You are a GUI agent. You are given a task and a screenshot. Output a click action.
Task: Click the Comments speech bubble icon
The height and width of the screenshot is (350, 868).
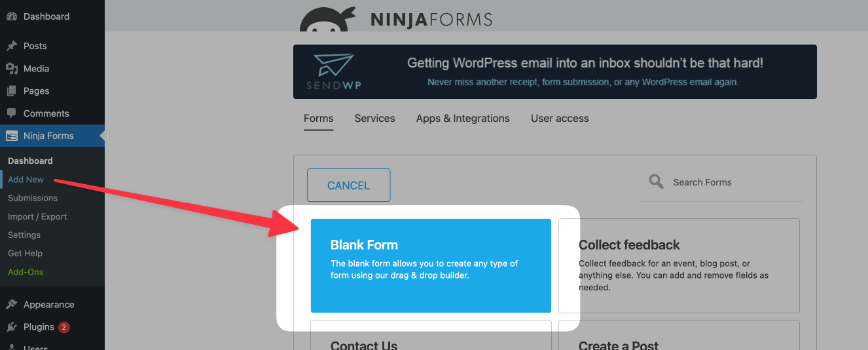click(12, 113)
